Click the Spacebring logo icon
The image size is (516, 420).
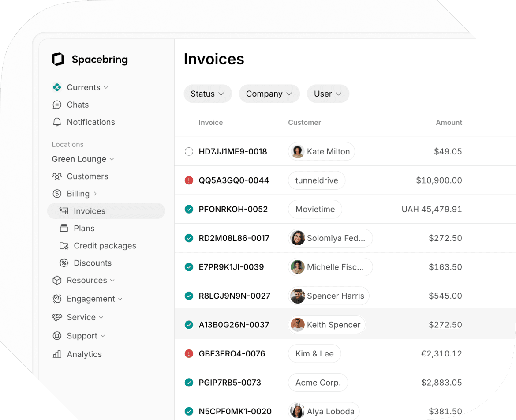[58, 59]
